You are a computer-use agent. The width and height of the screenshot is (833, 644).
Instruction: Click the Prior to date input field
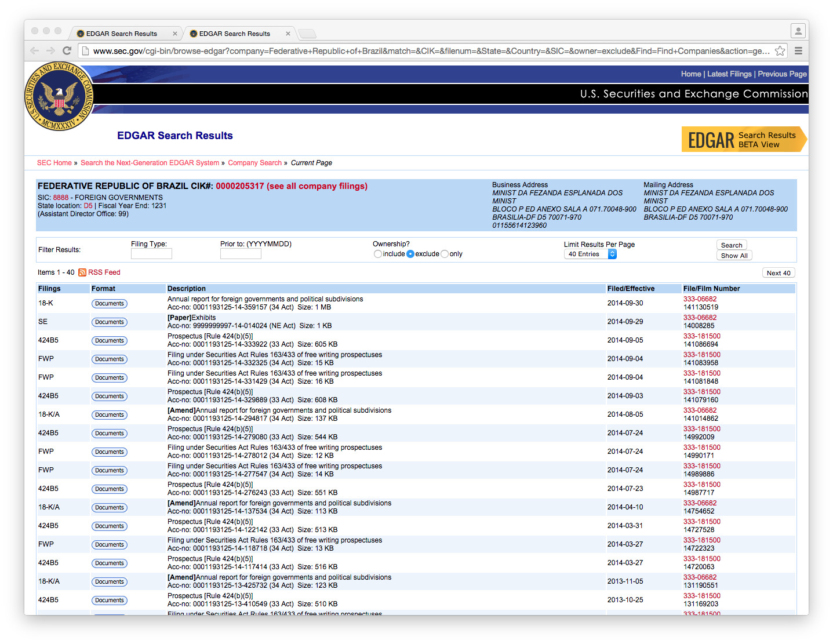point(241,254)
